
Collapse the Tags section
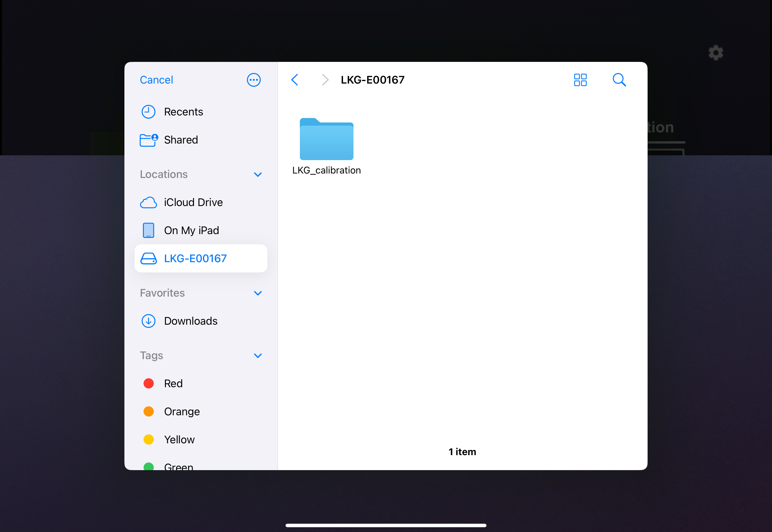[x=258, y=356]
